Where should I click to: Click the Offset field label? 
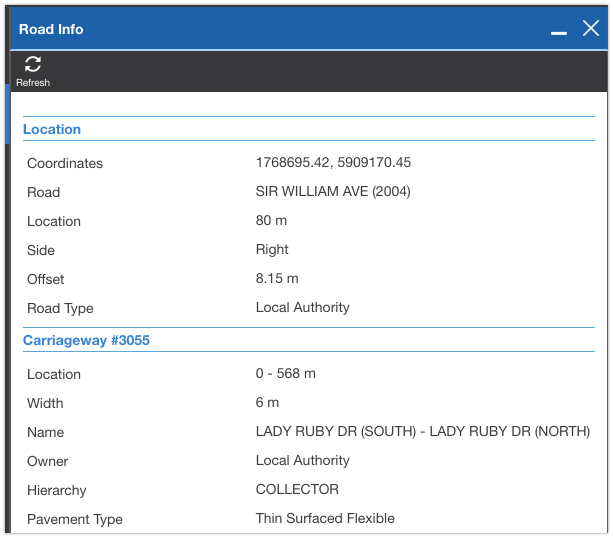pos(45,279)
